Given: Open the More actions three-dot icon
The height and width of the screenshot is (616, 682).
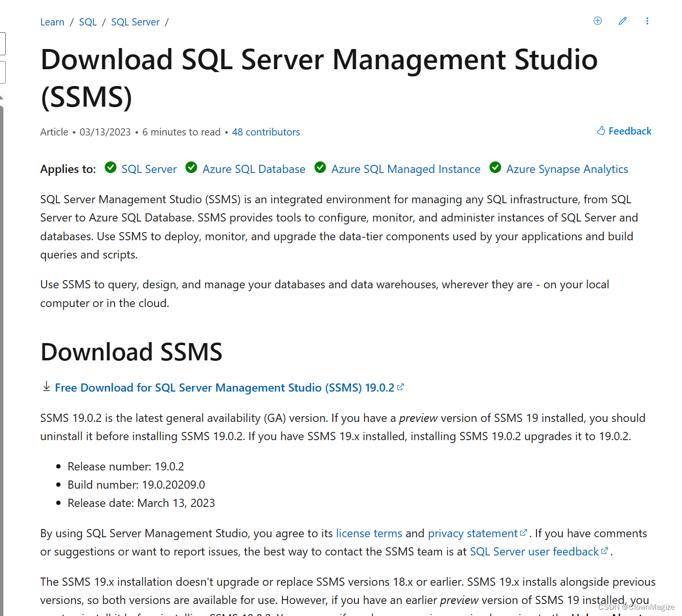Looking at the screenshot, I should coord(647,21).
